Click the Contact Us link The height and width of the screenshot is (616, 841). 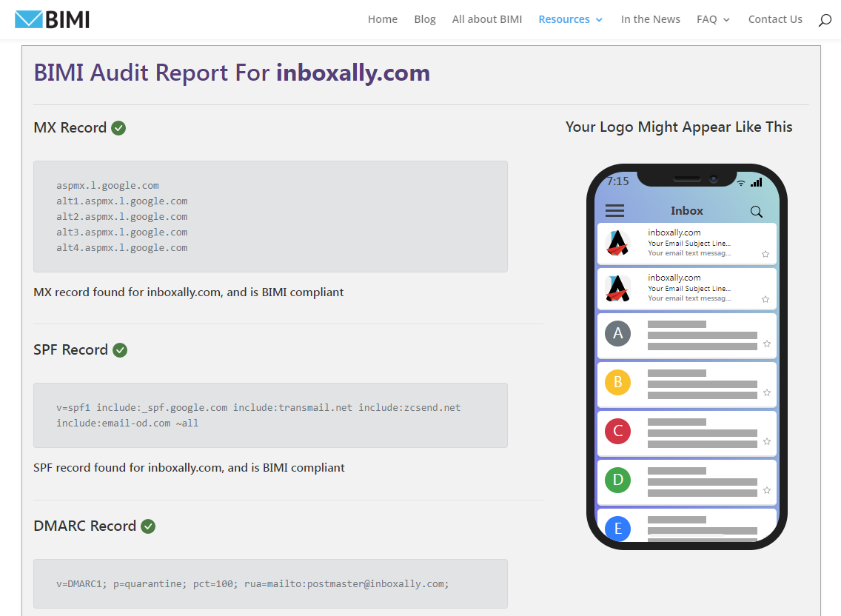775,19
